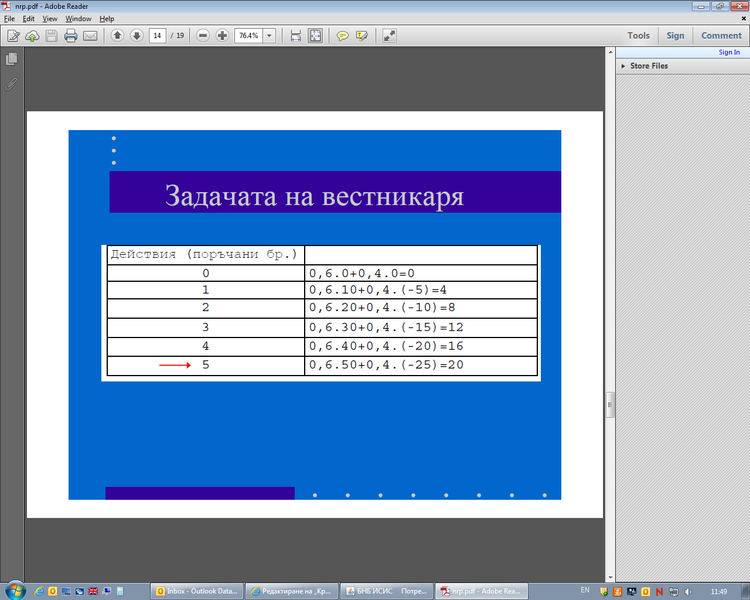
Task: Click the page number field showing 14
Action: tap(157, 35)
